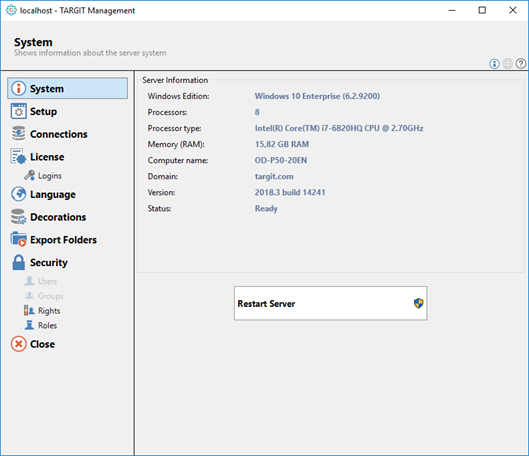Click the License certificate icon
529x456 pixels.
pyautogui.click(x=18, y=156)
